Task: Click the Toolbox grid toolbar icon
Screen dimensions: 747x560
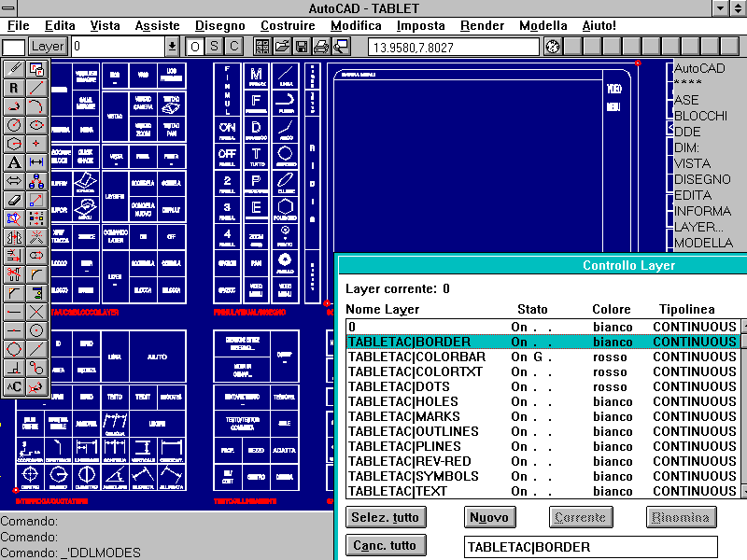Action: pyautogui.click(x=262, y=47)
